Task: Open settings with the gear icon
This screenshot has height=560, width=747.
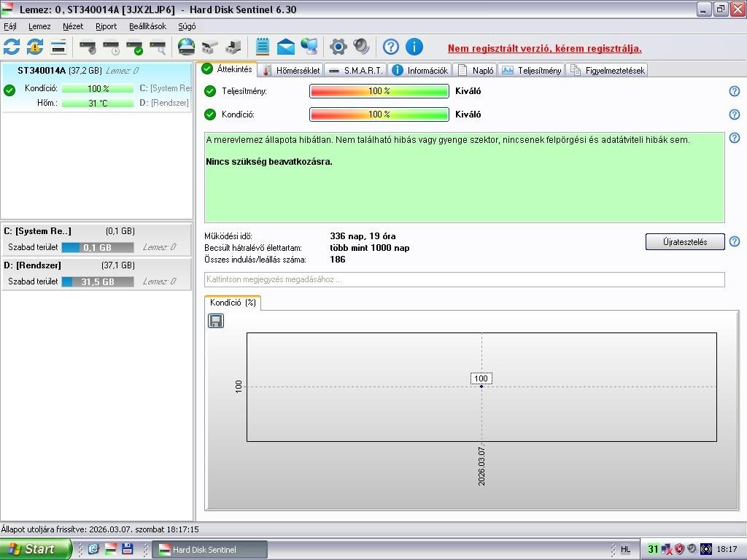Action: coord(338,47)
